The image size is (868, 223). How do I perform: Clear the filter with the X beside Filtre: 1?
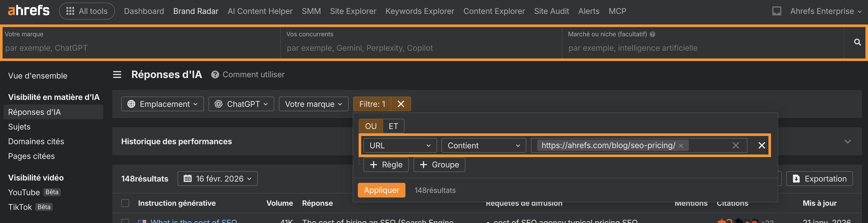pos(401,104)
